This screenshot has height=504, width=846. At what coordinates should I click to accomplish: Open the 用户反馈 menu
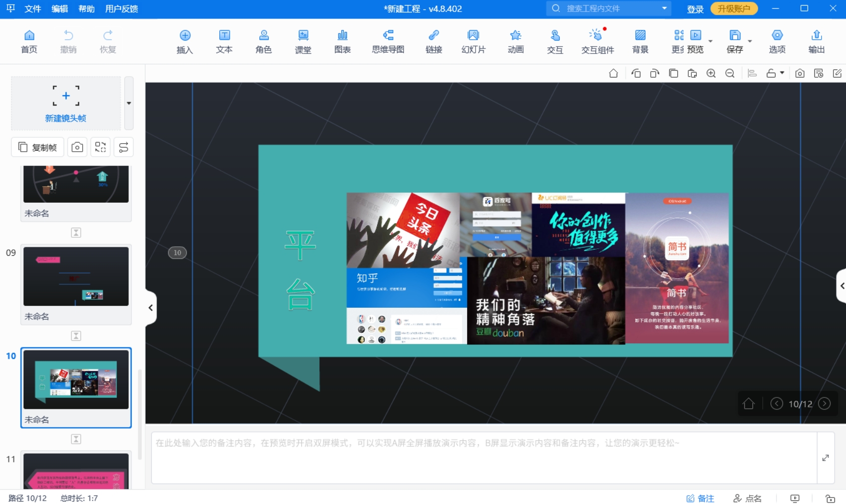pyautogui.click(x=122, y=9)
